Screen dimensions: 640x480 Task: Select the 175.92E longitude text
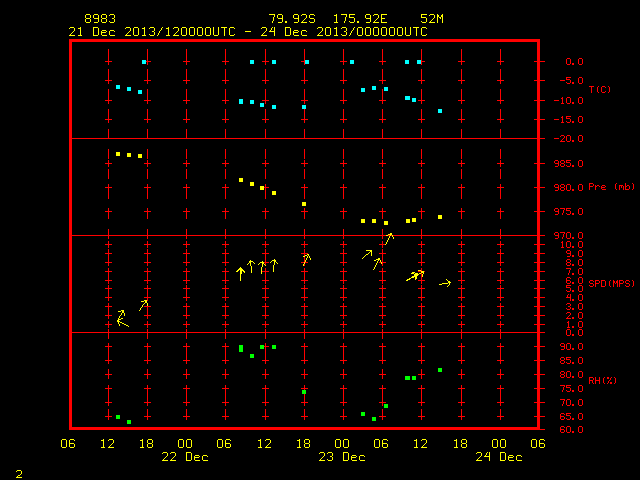coord(360,19)
